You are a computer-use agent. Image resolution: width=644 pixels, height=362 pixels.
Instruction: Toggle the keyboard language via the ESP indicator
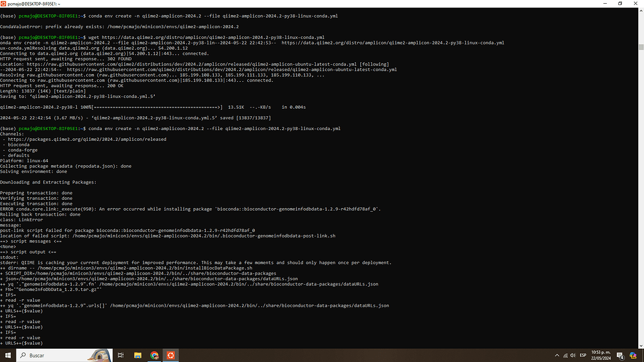[x=582, y=355]
